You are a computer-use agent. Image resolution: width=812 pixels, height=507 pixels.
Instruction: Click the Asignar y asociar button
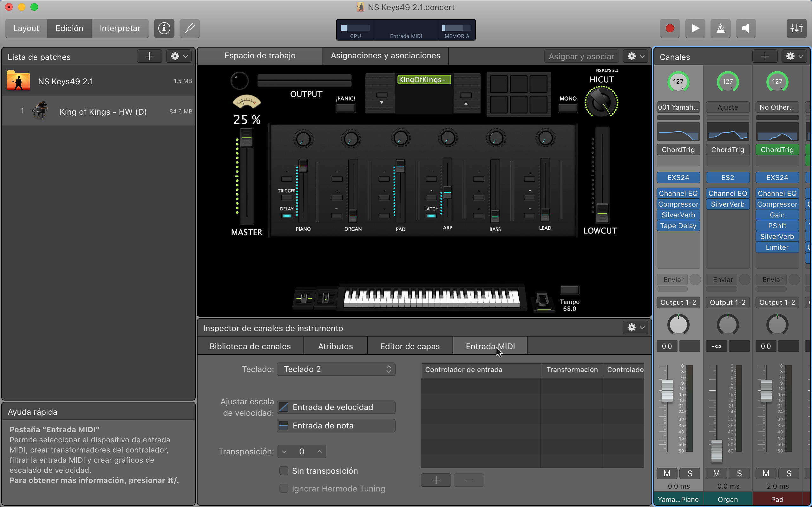[x=581, y=56]
